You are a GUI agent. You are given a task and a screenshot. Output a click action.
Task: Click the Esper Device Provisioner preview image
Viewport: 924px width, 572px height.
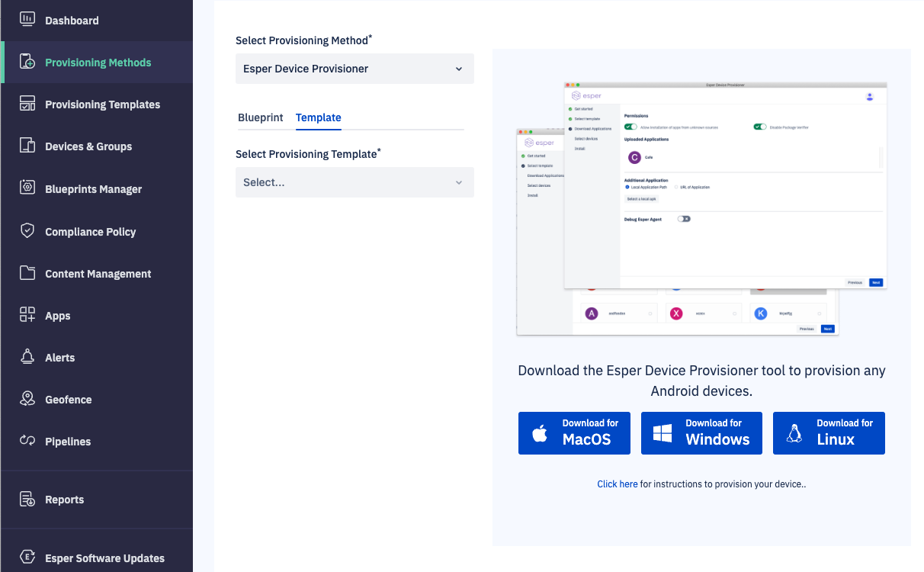701,207
